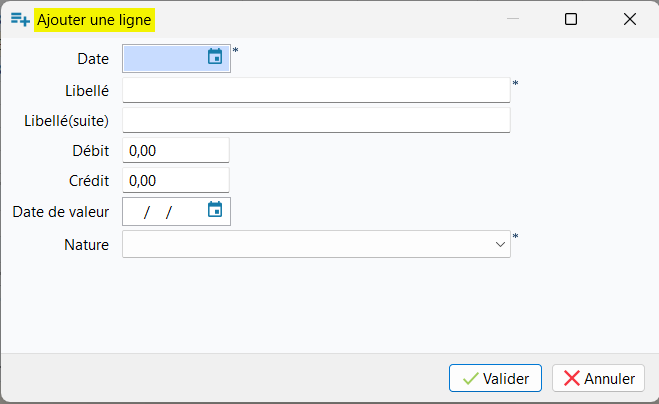Select the Libellé(suite) text field
The height and width of the screenshot is (404, 659).
pyautogui.click(x=316, y=120)
